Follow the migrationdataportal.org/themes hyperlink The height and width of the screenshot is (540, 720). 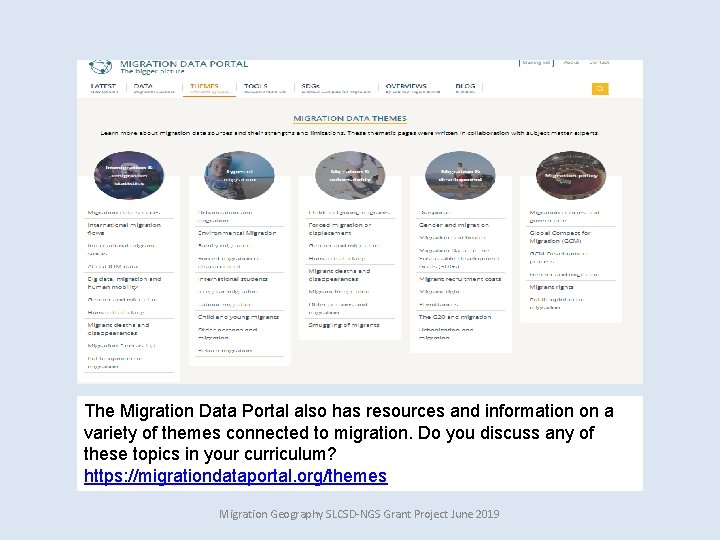tap(236, 476)
